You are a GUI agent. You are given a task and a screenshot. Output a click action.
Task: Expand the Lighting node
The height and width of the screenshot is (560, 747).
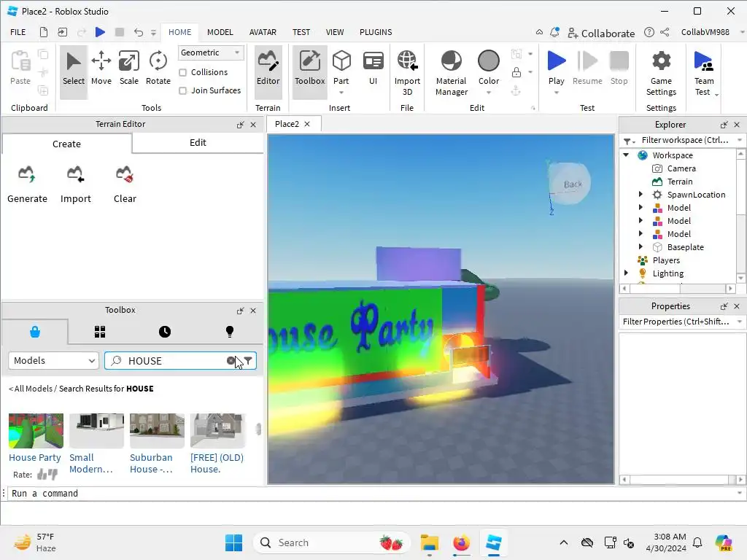[626, 273]
